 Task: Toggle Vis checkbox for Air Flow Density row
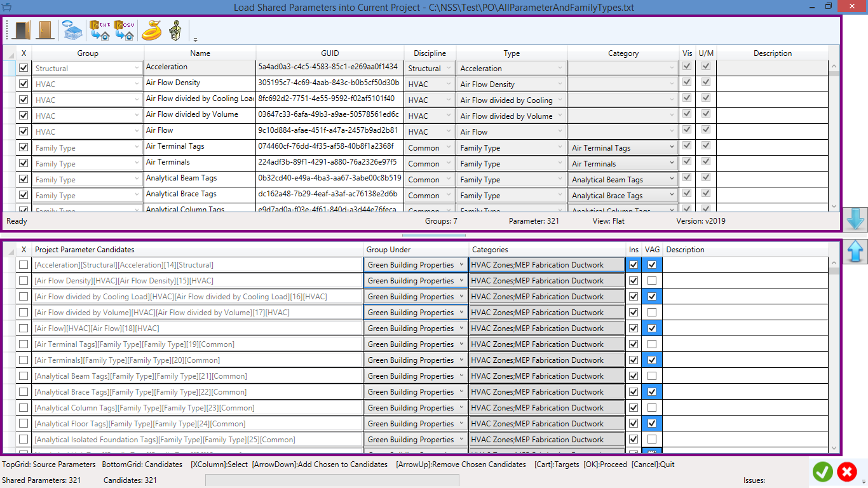(x=687, y=82)
